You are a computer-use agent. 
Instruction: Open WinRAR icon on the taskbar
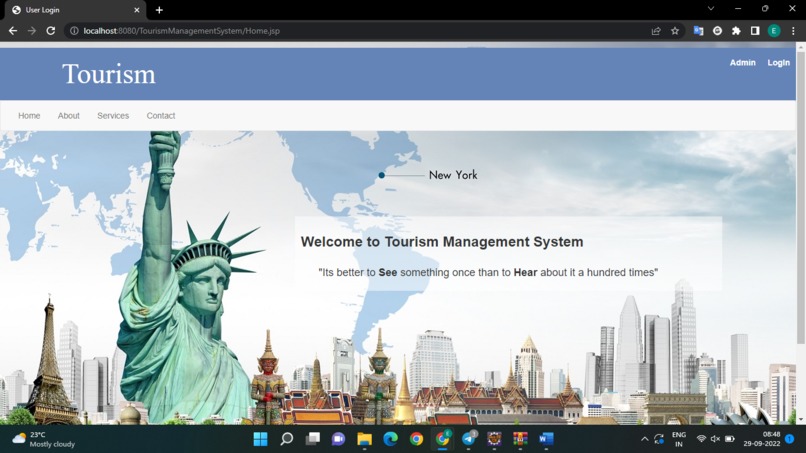pyautogui.click(x=520, y=439)
